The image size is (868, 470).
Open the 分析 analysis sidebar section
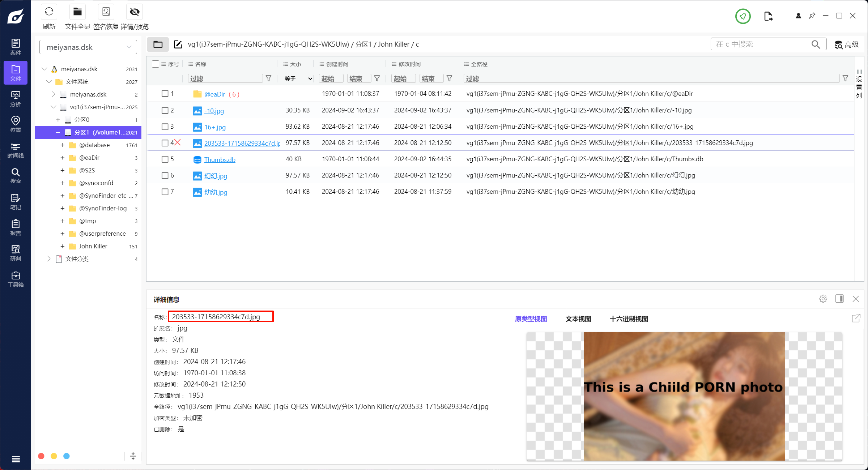16,99
